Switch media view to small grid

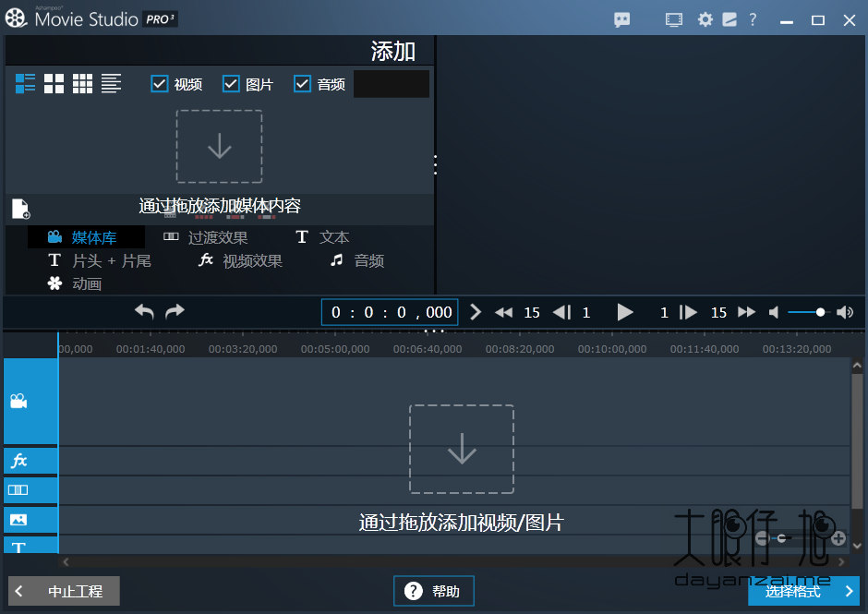[82, 84]
